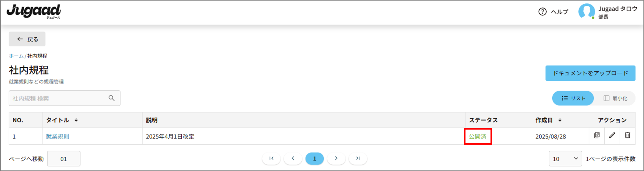Open the 就業規則 document link
This screenshot has width=644, height=171.
pos(57,136)
